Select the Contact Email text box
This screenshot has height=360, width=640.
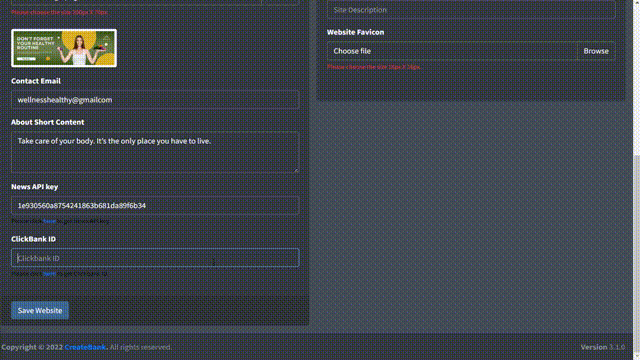coord(155,100)
